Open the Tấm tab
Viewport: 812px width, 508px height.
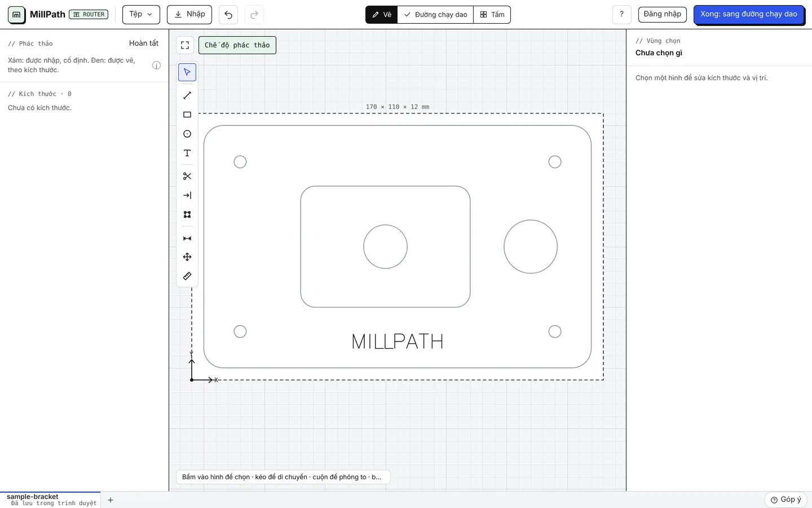coord(492,15)
